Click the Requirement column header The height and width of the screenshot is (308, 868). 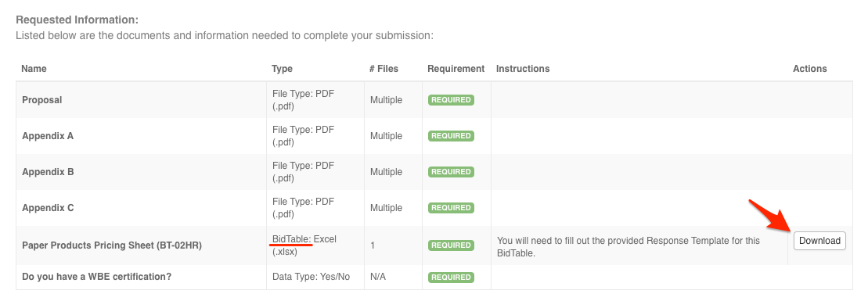[456, 69]
